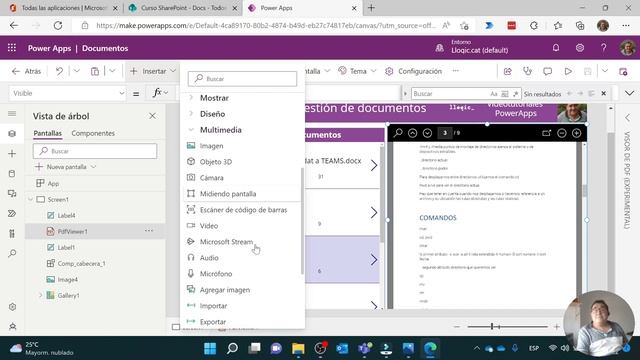Undo the last action with undo icon
Viewport: 640px width, 360px height.
tap(59, 71)
